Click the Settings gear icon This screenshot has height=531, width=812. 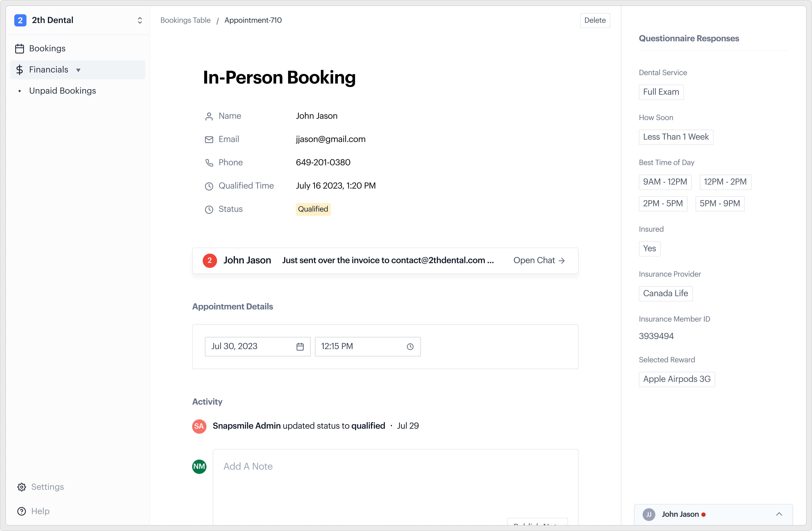click(x=22, y=487)
